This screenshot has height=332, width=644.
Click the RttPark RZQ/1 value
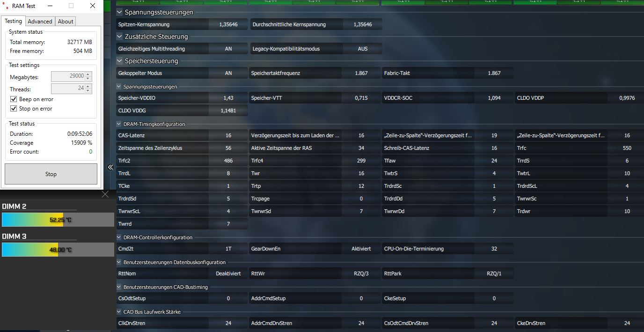494,273
